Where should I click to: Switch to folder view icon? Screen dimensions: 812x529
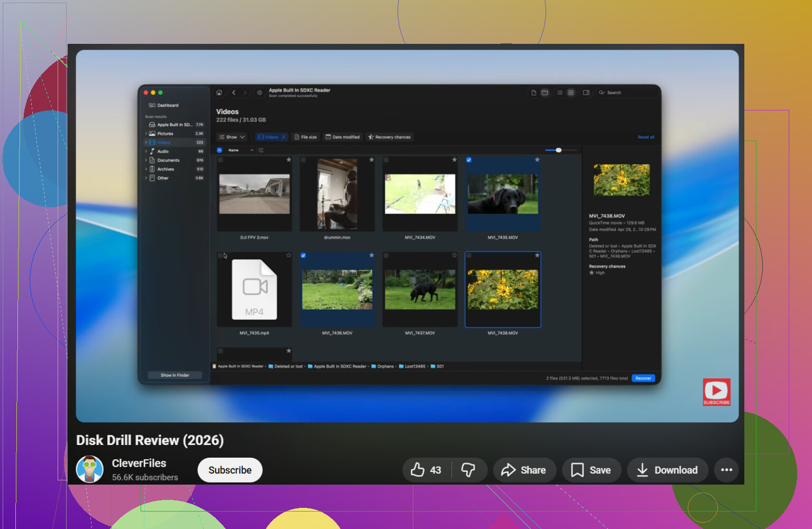(x=545, y=92)
